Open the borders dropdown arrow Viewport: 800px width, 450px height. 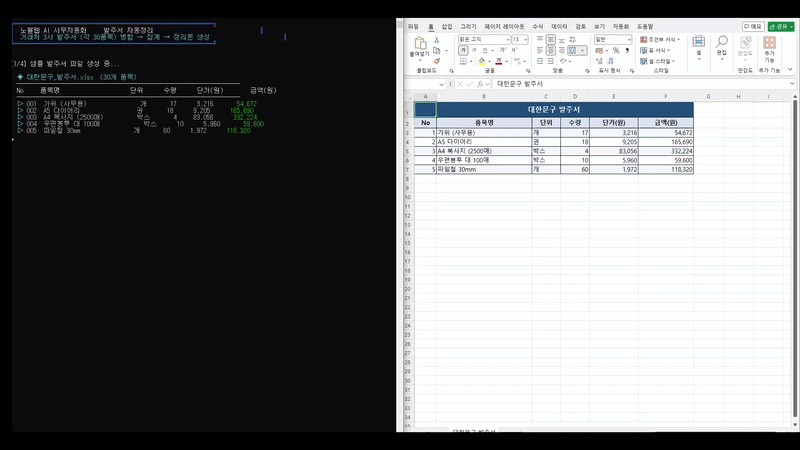(x=471, y=61)
